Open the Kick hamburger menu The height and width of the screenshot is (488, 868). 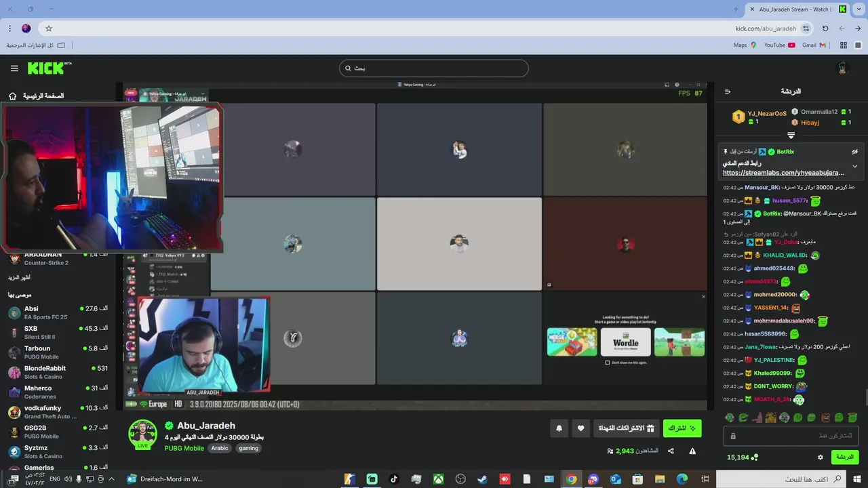tap(14, 68)
